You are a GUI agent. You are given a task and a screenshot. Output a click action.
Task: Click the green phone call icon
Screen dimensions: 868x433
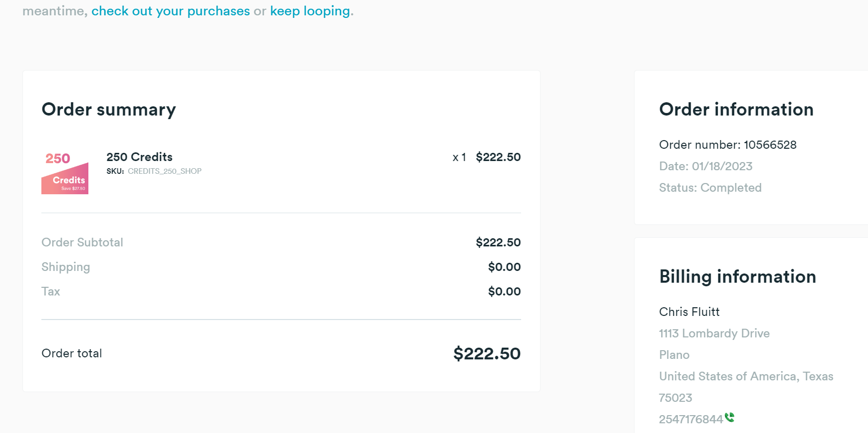730,417
